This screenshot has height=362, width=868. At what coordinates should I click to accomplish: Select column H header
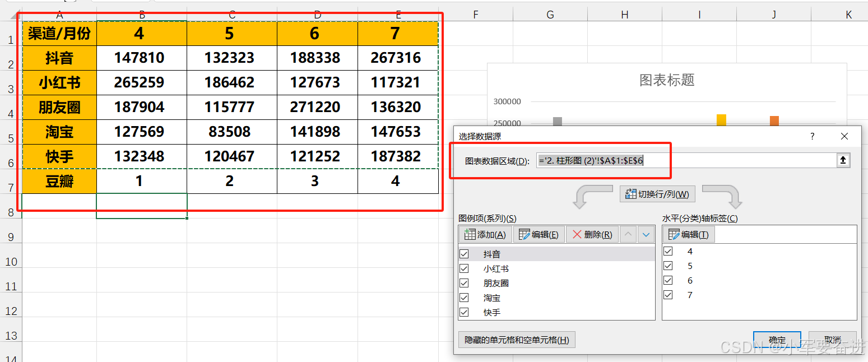pyautogui.click(x=624, y=15)
